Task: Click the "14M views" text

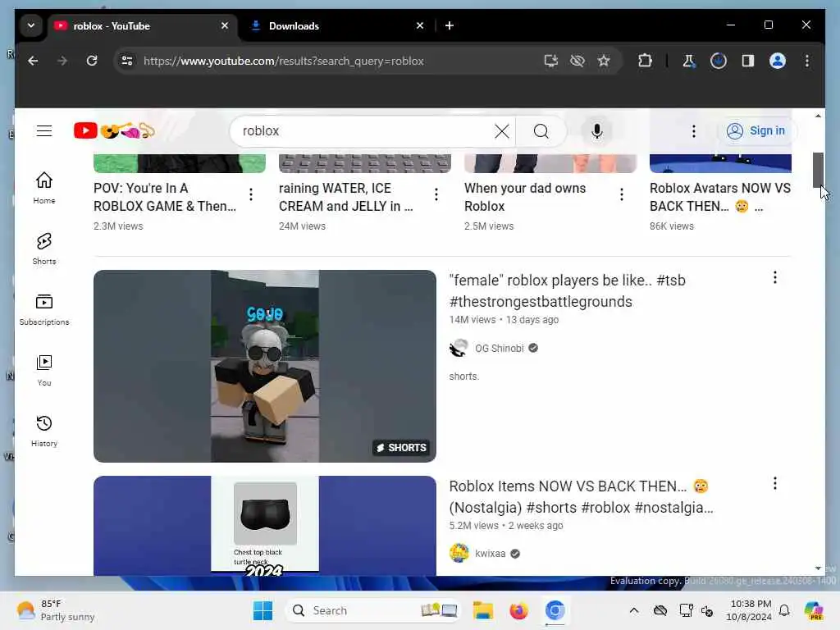Action: click(472, 320)
